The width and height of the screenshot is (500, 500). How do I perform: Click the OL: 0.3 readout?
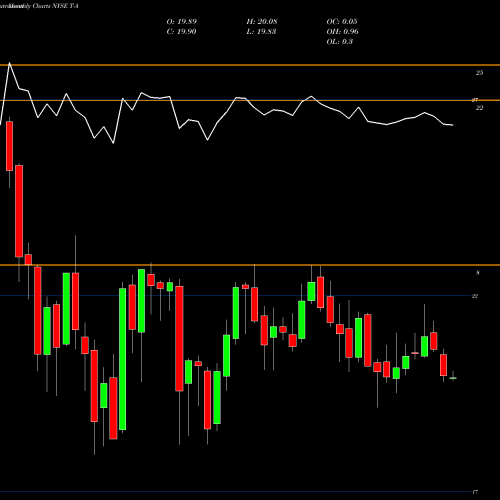pyautogui.click(x=339, y=42)
